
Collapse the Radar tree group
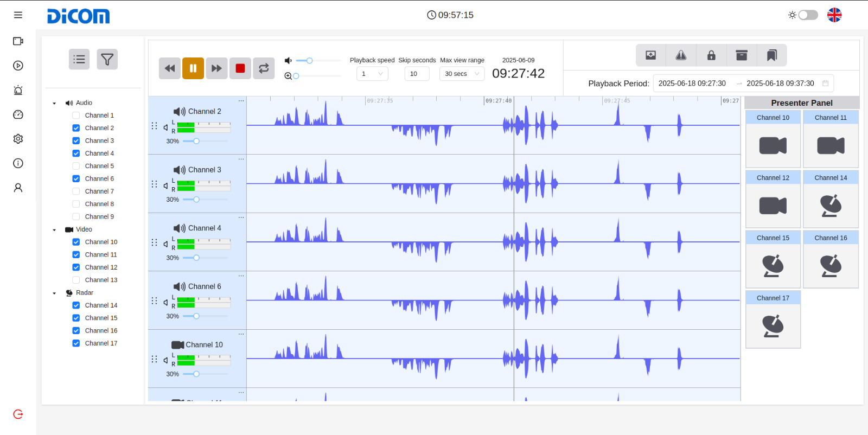[54, 293]
